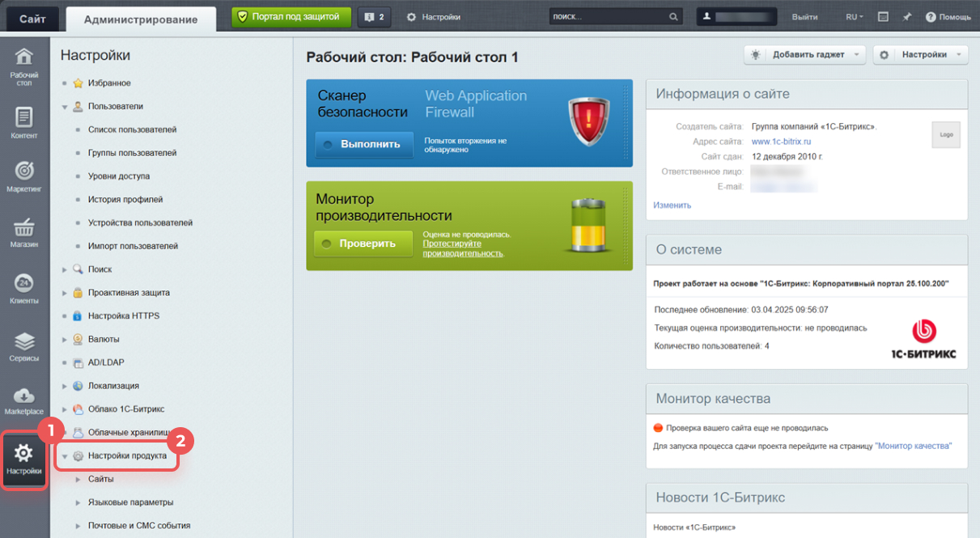Image resolution: width=980 pixels, height=538 pixels.
Task: Open the Настройки gear in left sidebar
Action: (x=24, y=460)
